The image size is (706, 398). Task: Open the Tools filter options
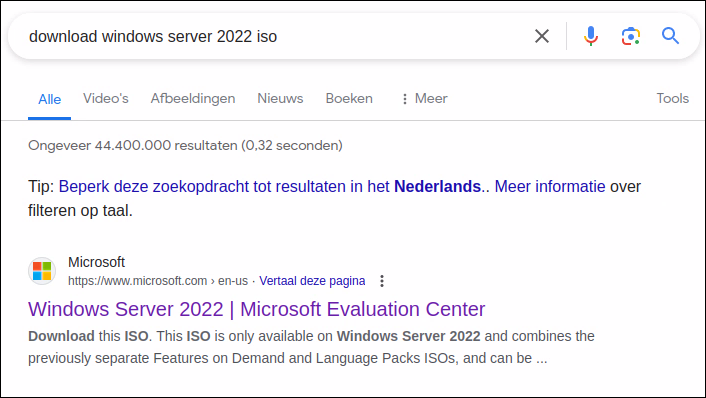pyautogui.click(x=672, y=98)
